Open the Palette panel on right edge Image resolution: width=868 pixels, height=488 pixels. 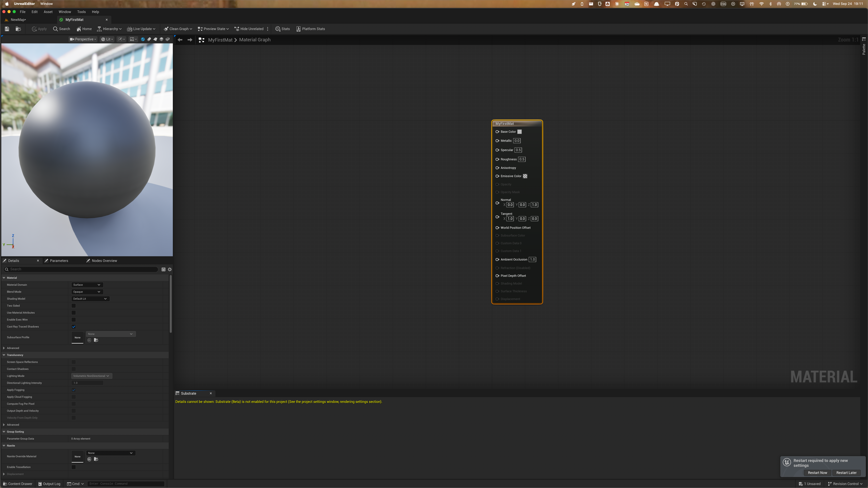click(x=864, y=46)
